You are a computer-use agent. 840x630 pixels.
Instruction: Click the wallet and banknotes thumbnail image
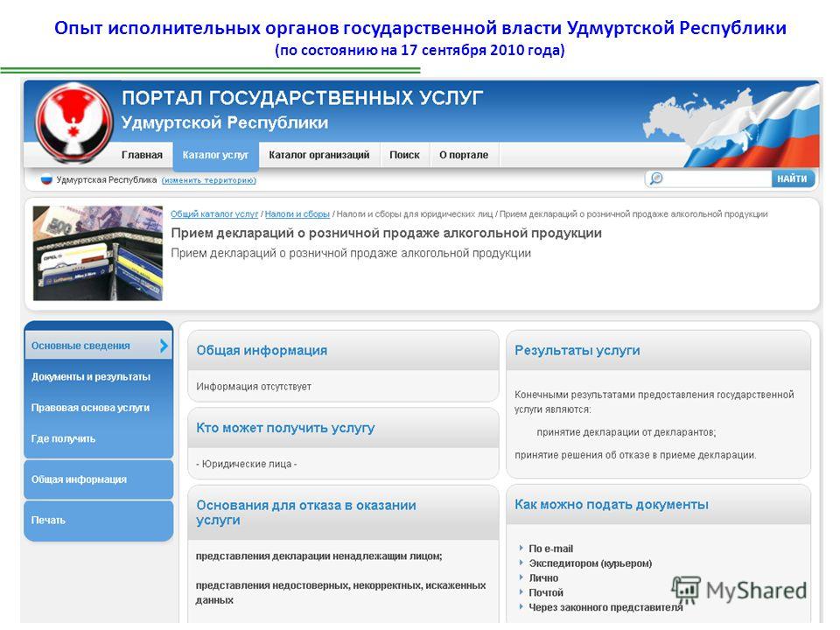click(97, 253)
